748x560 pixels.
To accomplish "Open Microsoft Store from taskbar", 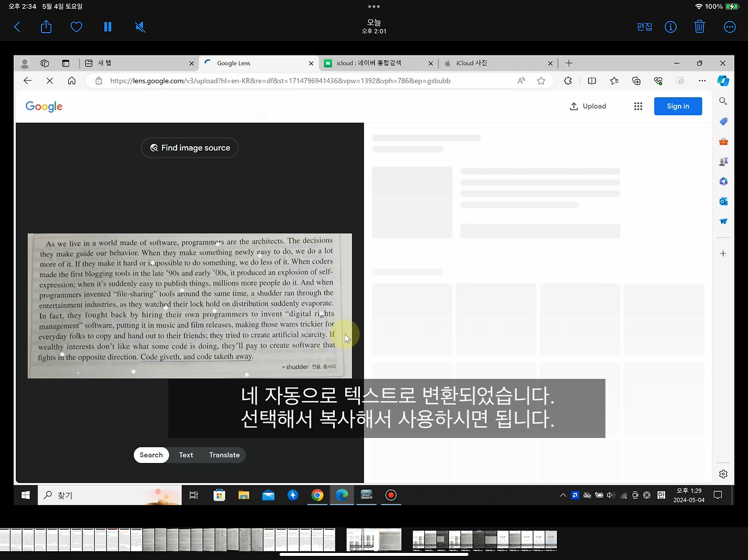I will tap(219, 495).
